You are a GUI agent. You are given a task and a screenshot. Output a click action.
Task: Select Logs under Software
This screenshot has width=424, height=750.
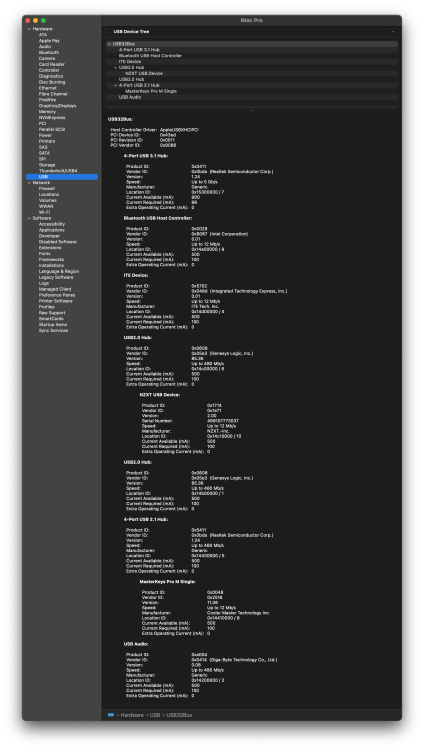(44, 283)
